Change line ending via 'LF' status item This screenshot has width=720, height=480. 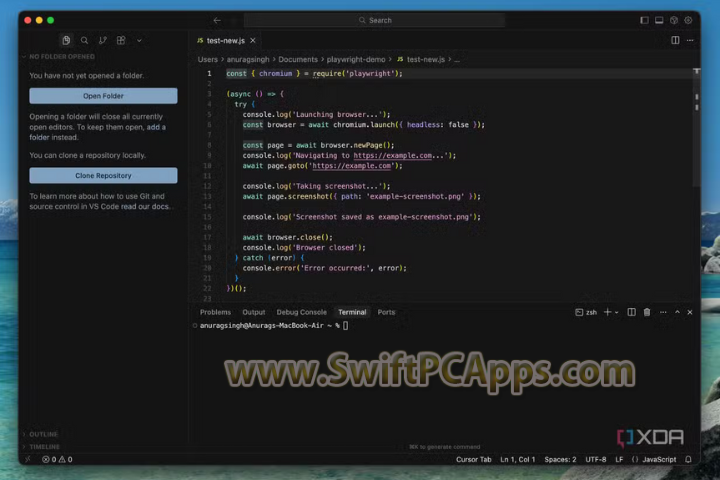[x=619, y=459]
